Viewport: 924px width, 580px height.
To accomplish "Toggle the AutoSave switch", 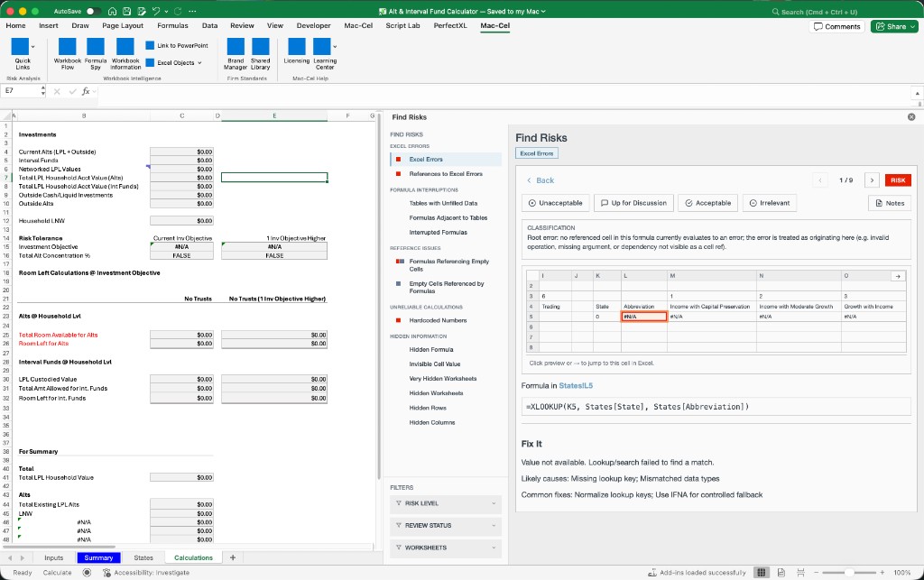I will coord(94,11).
